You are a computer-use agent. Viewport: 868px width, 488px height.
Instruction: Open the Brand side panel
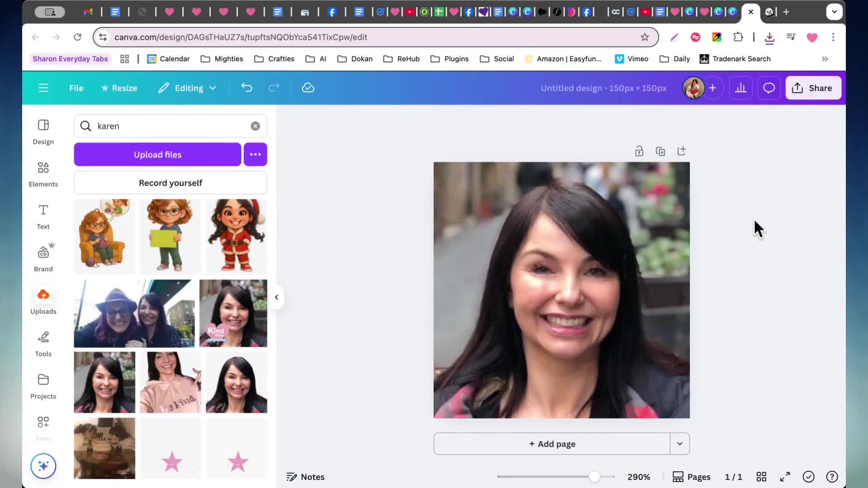click(43, 259)
